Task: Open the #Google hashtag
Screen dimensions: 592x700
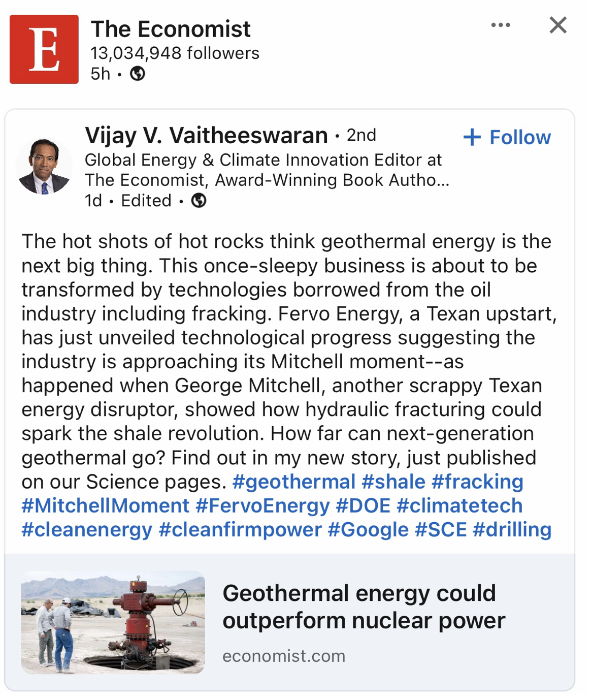Action: click(368, 529)
